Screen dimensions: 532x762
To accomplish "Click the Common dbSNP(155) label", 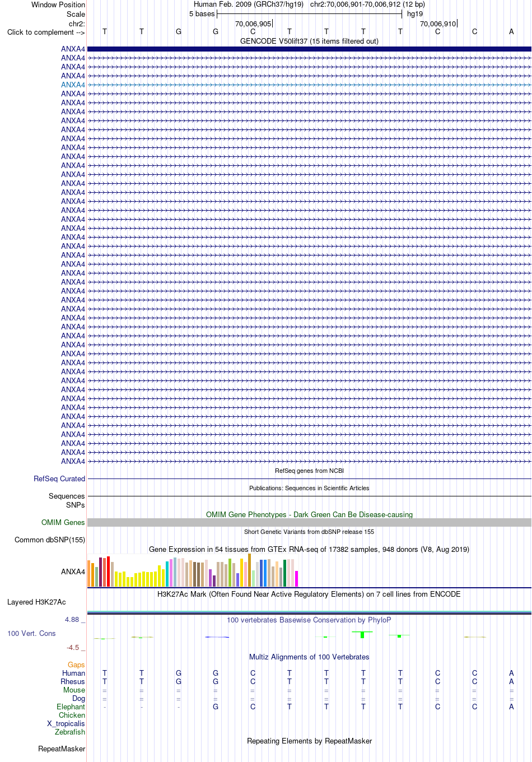I will pyautogui.click(x=50, y=540).
